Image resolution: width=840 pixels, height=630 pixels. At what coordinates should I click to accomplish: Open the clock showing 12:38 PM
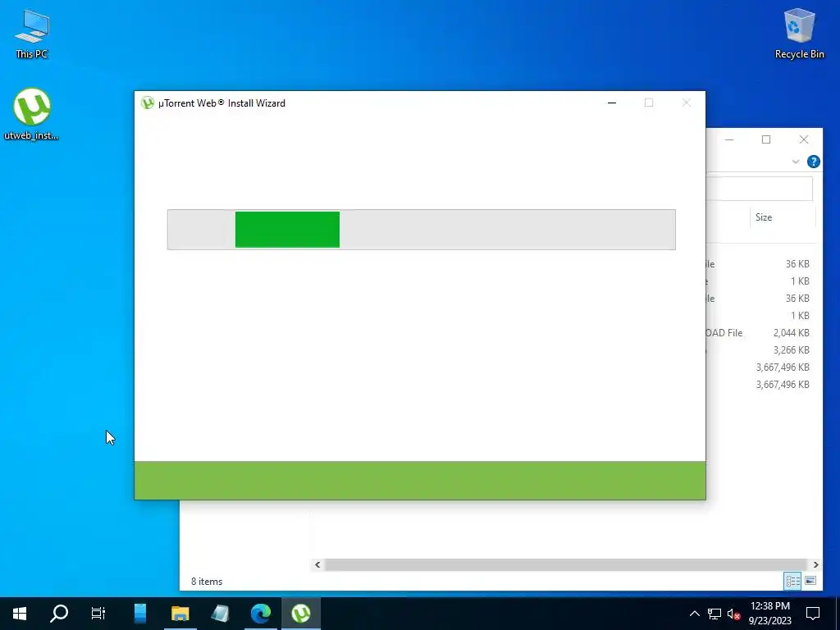(x=769, y=614)
